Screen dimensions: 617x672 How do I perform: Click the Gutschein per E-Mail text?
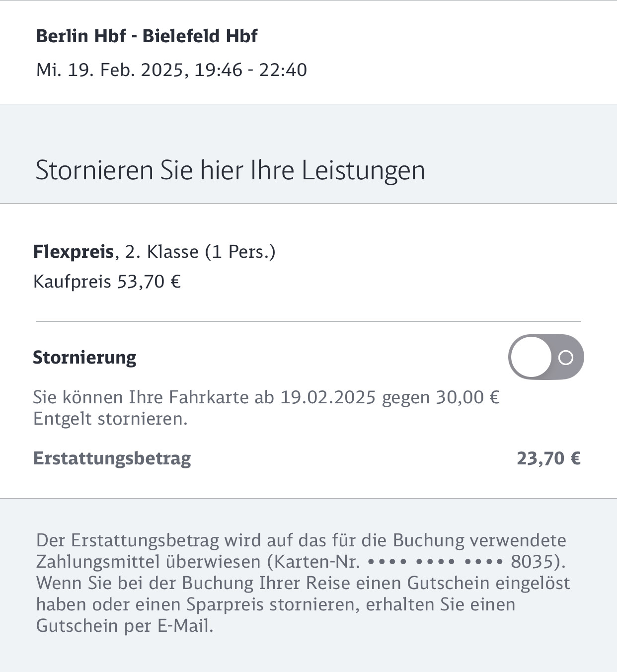(x=125, y=626)
